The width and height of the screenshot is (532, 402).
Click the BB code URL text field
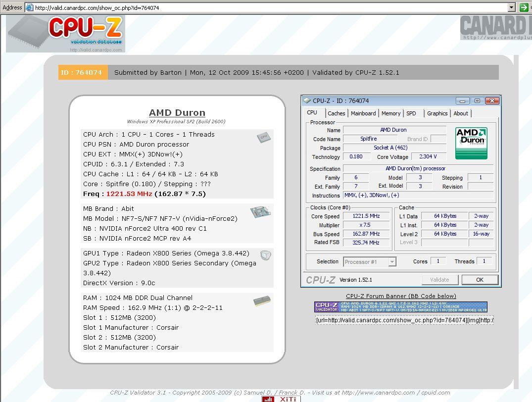point(404,320)
